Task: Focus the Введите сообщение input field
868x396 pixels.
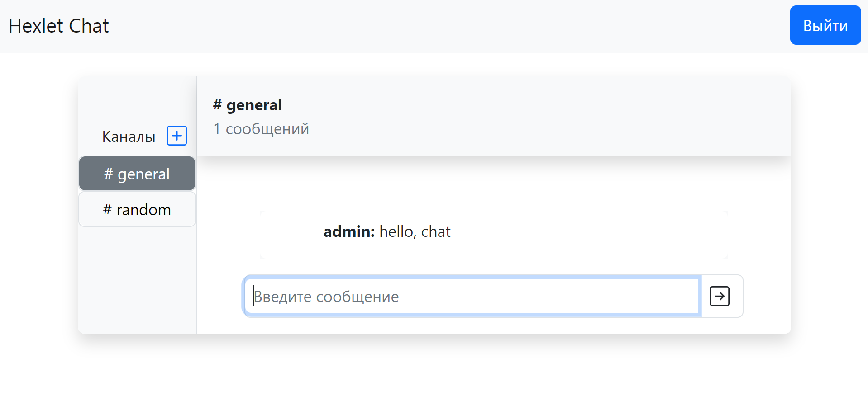Action: click(472, 297)
